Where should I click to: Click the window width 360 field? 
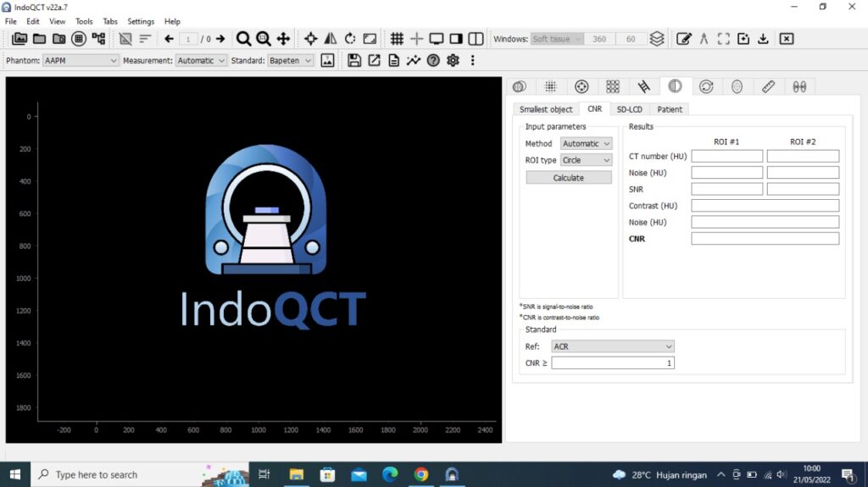click(x=599, y=39)
